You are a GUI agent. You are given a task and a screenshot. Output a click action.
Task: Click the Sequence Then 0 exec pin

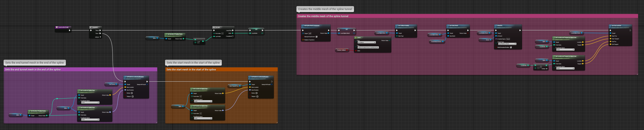(100, 31)
